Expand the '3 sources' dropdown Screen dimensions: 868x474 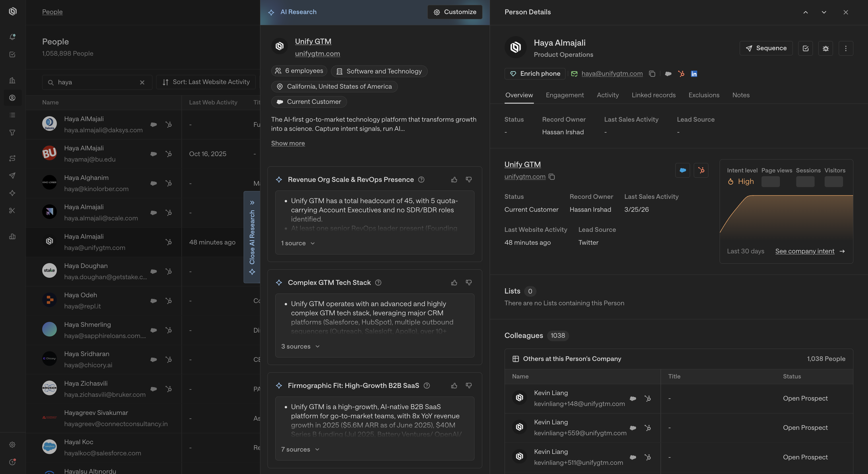(x=300, y=346)
